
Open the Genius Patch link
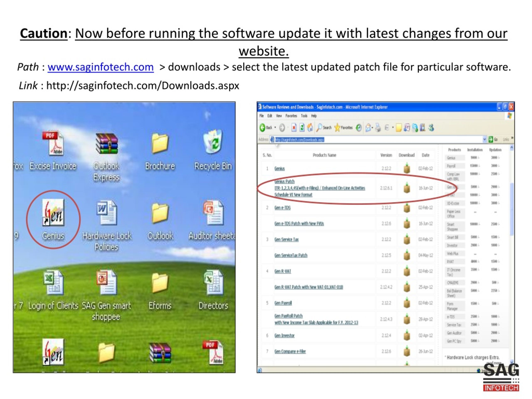pyautogui.click(x=284, y=181)
